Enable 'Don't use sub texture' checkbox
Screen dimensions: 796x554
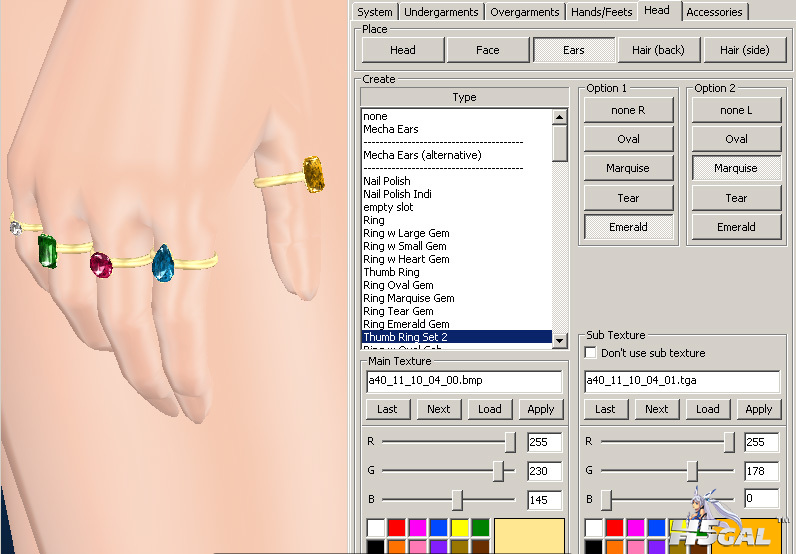590,352
